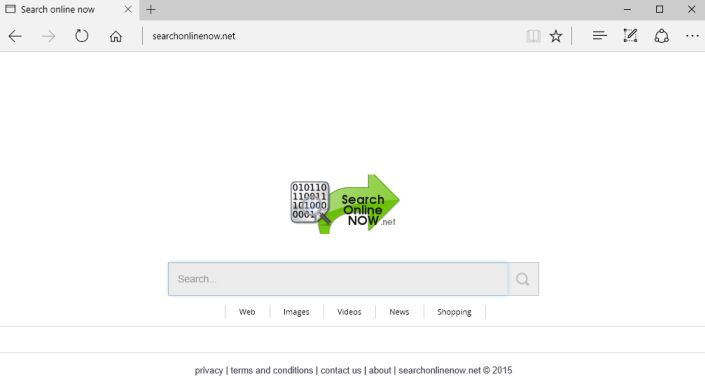The image size is (705, 391).
Task: Refresh the current page
Action: click(81, 36)
